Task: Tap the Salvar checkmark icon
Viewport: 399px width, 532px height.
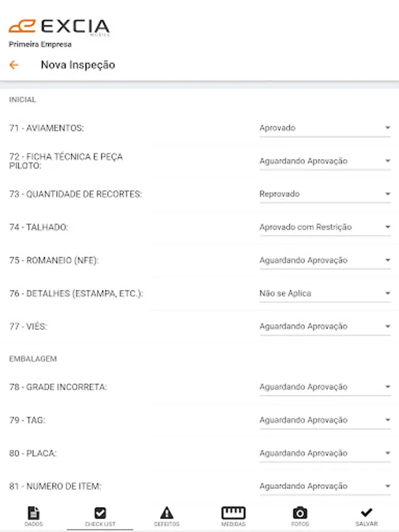Action: click(x=366, y=513)
